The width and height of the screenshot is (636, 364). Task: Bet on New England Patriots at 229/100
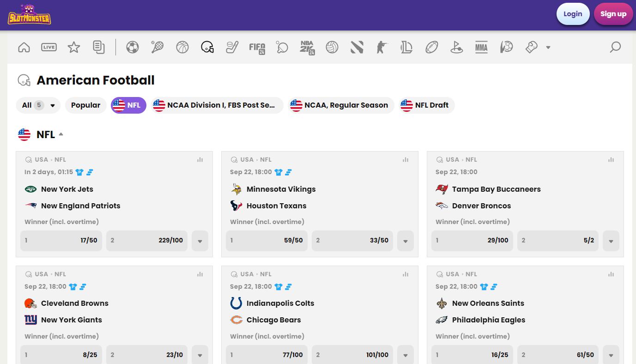tap(147, 241)
